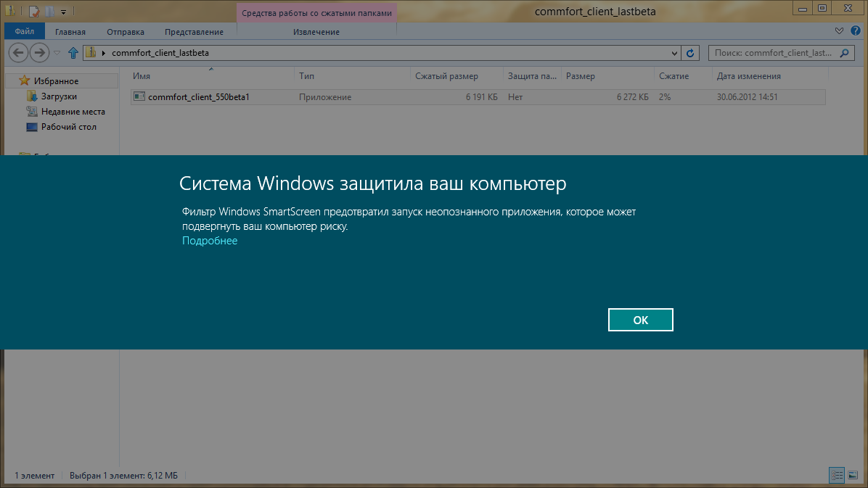Open the Подробнее link for more details

point(210,241)
